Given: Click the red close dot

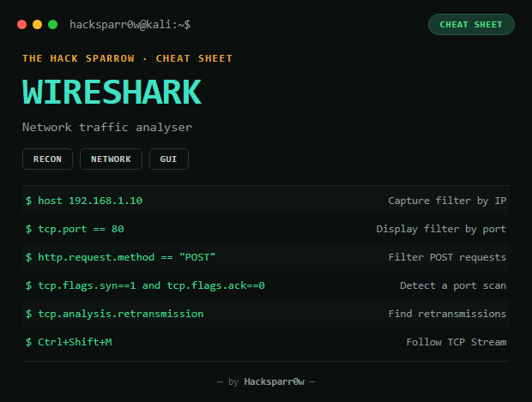Looking at the screenshot, I should 21,25.
